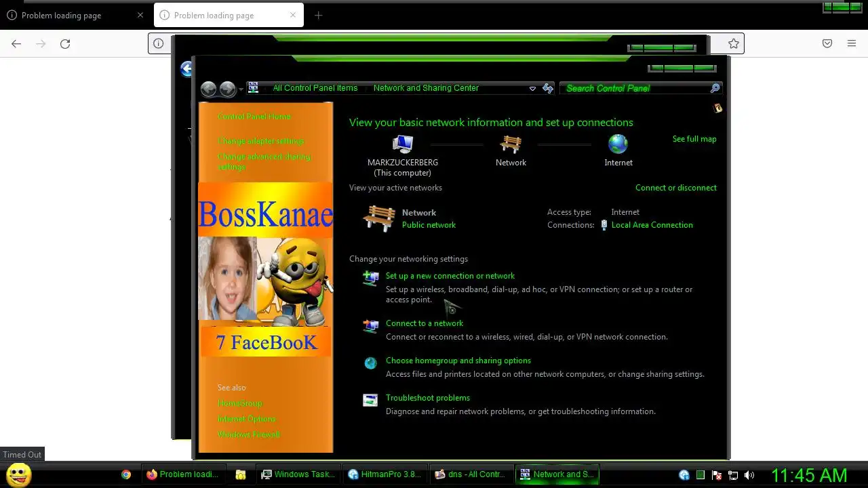The width and height of the screenshot is (868, 488).
Task: Close the second Firefox tab
Action: (293, 15)
